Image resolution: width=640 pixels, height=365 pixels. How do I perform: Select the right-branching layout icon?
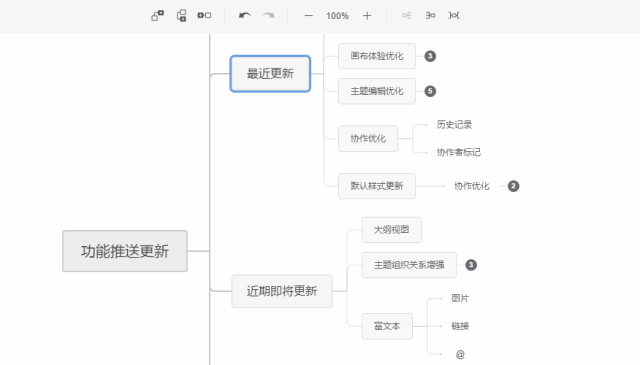click(407, 16)
